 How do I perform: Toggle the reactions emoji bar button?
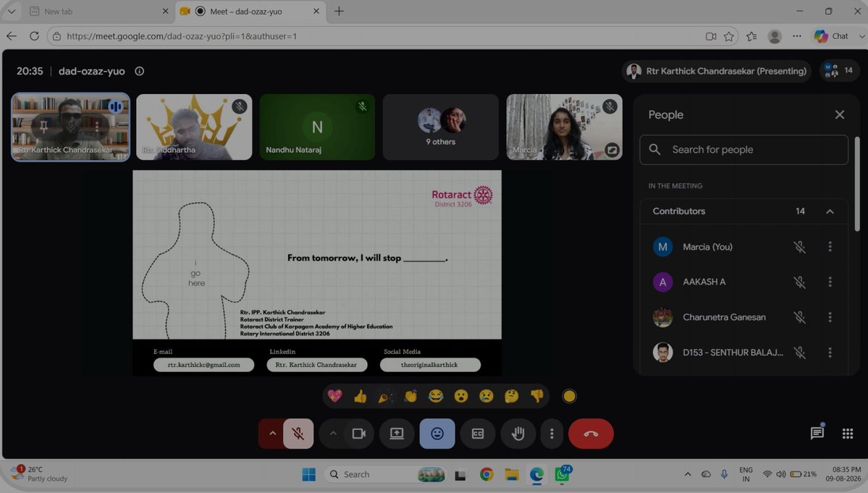coord(437,434)
